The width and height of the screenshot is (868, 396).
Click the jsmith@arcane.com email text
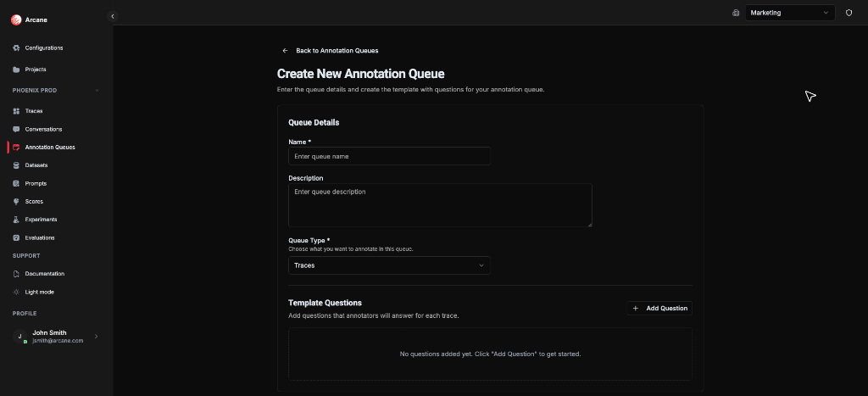[58, 341]
